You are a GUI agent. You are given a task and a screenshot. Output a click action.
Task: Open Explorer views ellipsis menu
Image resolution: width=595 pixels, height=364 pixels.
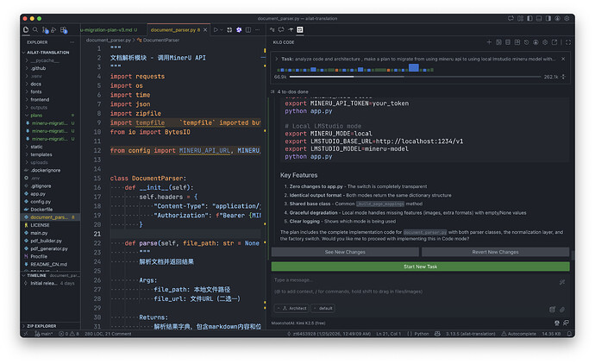pyautogui.click(x=72, y=42)
